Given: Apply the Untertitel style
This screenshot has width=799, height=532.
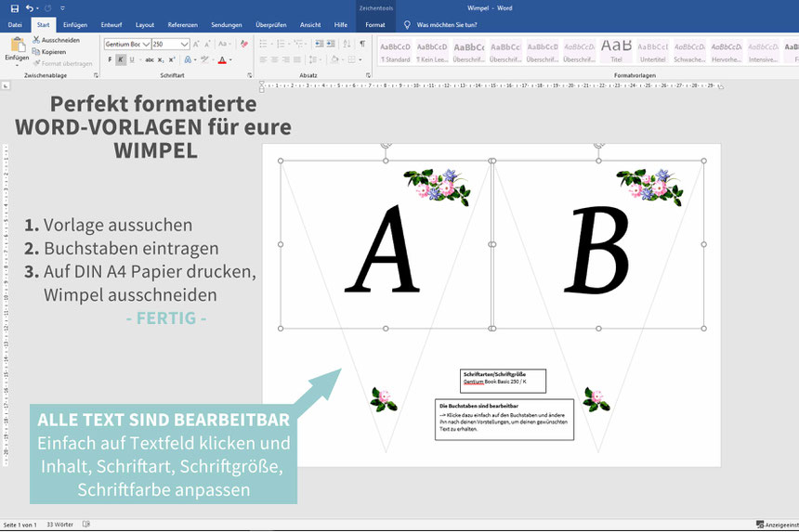Looking at the screenshot, I should (x=653, y=52).
